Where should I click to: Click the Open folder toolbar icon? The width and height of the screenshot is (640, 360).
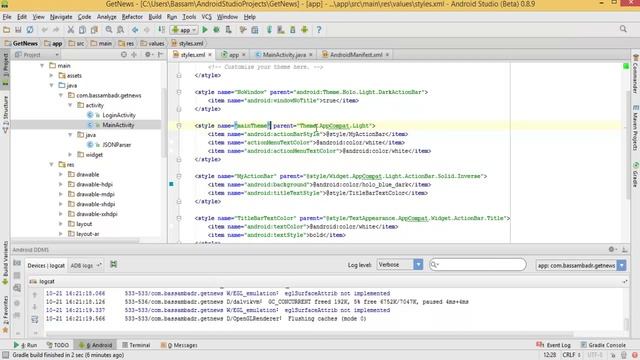7,30
